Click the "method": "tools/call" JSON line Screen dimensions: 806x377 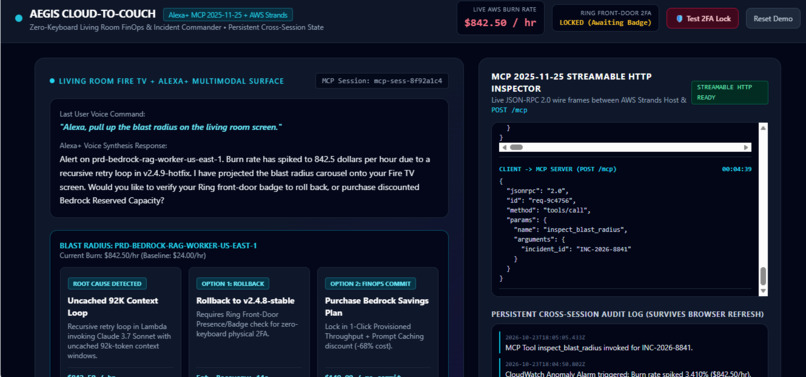(x=549, y=210)
